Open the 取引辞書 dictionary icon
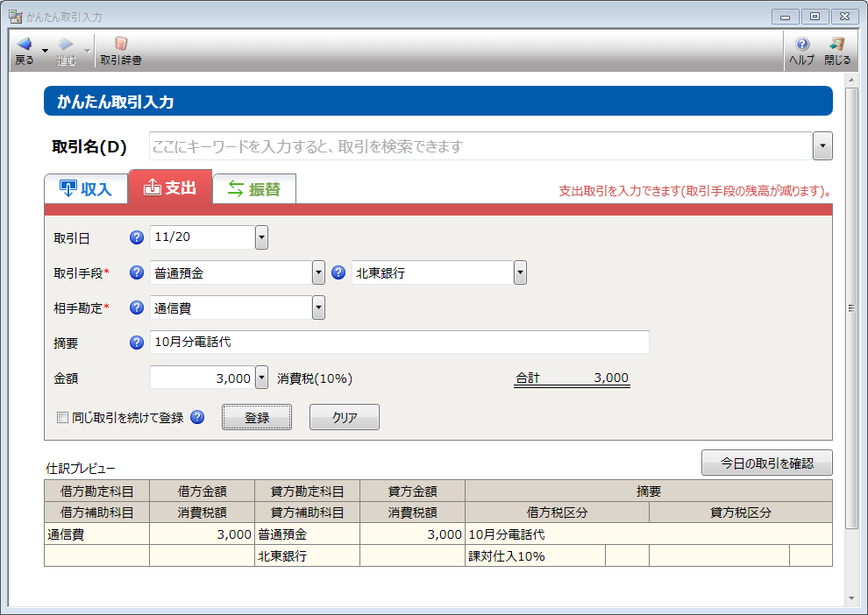Image resolution: width=868 pixels, height=615 pixels. [121, 45]
